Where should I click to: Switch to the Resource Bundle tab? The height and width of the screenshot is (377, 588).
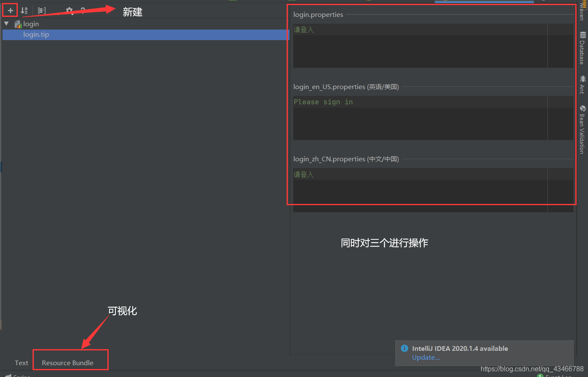tap(68, 363)
